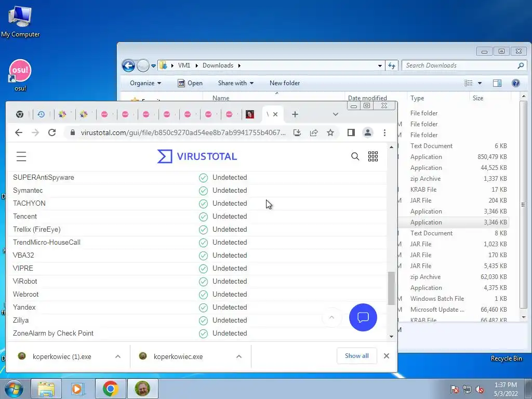Open the Chrome profile avatar

tap(368, 132)
